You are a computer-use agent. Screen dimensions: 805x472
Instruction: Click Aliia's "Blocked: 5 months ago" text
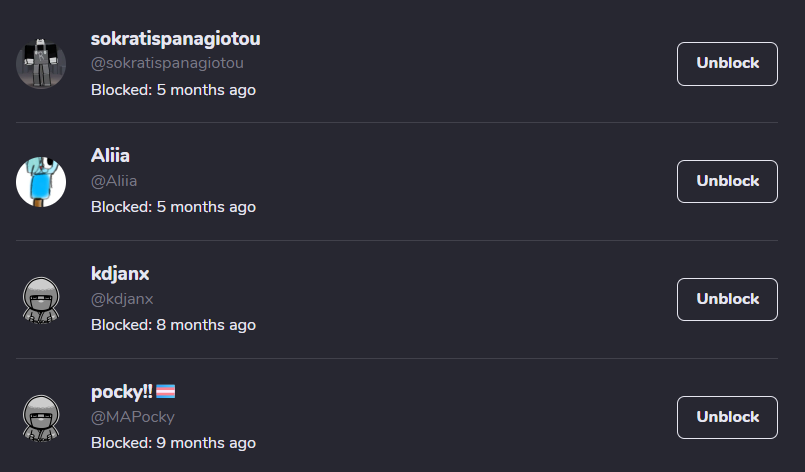pos(173,207)
